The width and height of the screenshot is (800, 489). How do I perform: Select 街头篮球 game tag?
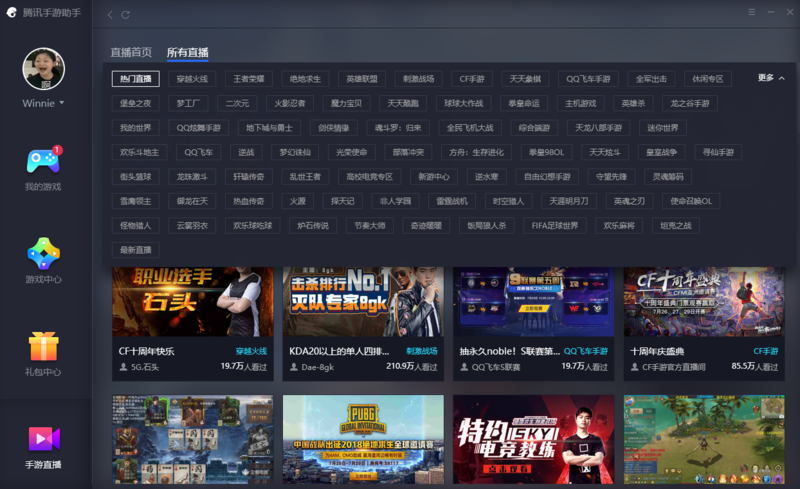coord(136,177)
